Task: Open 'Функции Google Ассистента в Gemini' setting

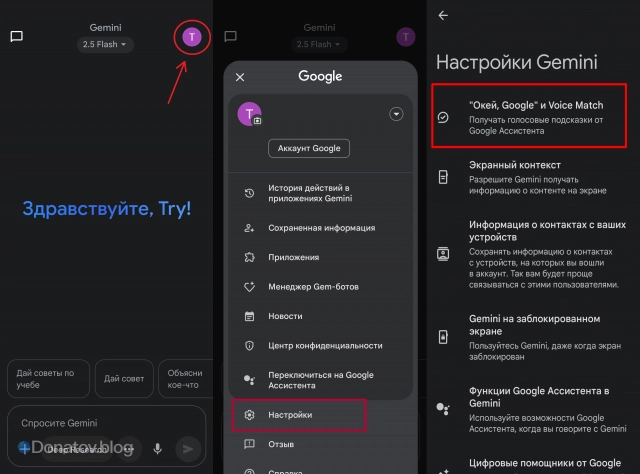Action: point(533,409)
